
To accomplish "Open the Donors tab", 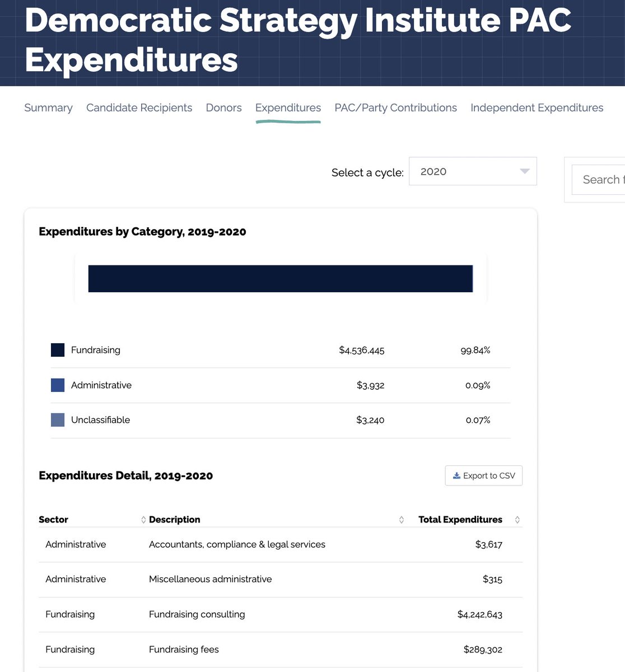I will [223, 108].
